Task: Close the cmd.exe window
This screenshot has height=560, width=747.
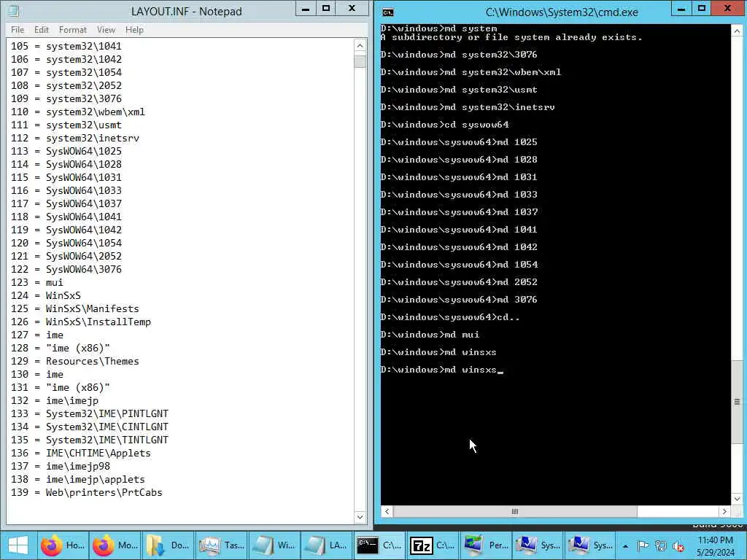Action: coord(728,9)
